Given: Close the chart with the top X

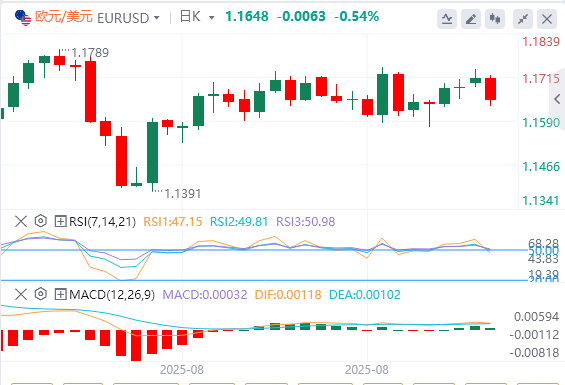Looking at the screenshot, I should tap(547, 19).
